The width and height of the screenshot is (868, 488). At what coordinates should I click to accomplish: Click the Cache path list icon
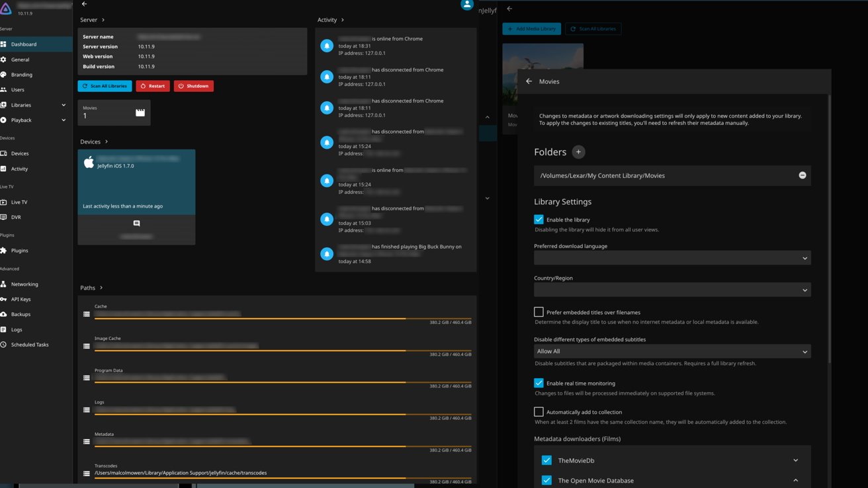click(x=87, y=314)
